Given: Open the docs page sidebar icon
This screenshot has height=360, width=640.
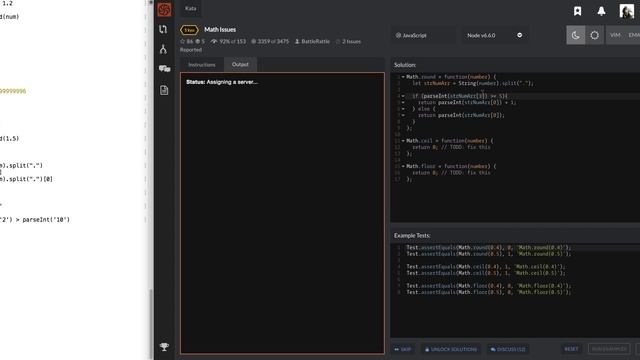Looking at the screenshot, I should (x=164, y=90).
